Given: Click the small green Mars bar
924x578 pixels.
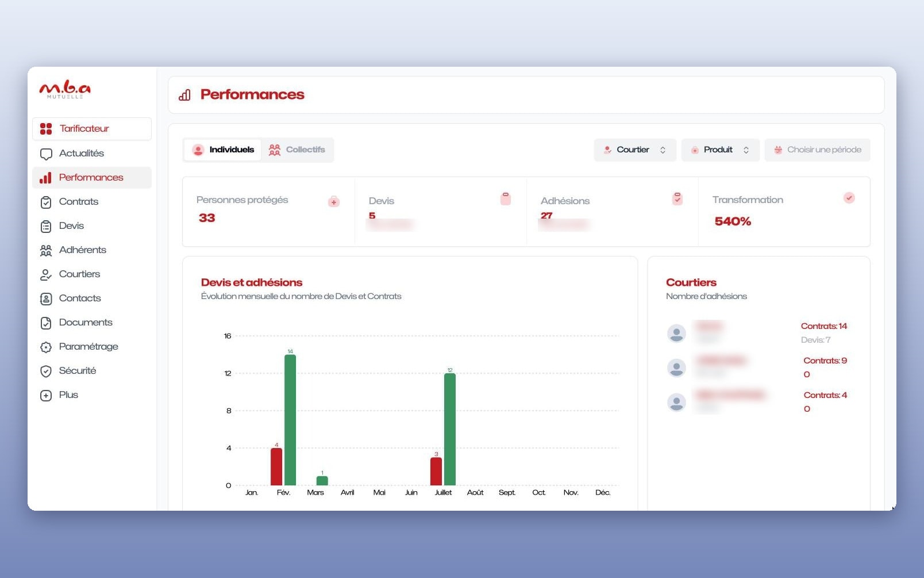Looking at the screenshot, I should point(322,481).
